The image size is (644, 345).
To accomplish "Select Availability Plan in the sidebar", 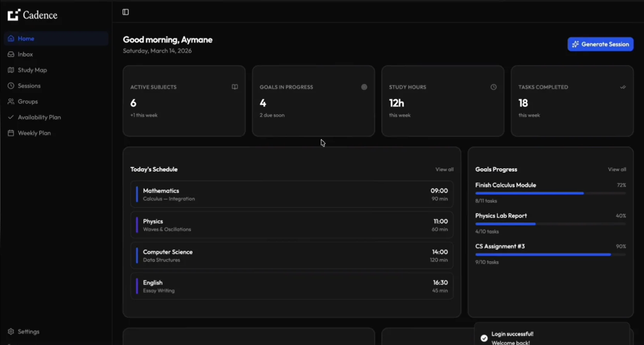I will 56,117.
